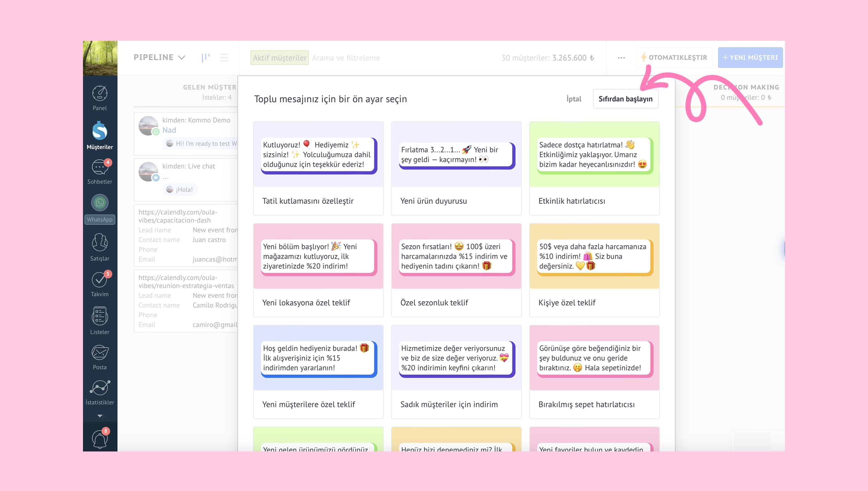868x491 pixels.
Task: Open the ¡Hola! chat message bubble
Action: (x=180, y=189)
